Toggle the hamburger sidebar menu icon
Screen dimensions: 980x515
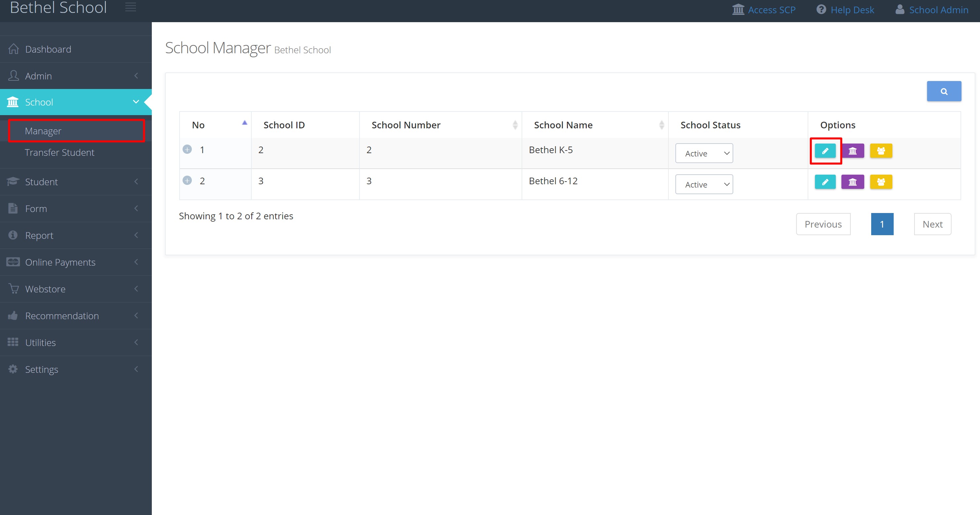coord(131,7)
